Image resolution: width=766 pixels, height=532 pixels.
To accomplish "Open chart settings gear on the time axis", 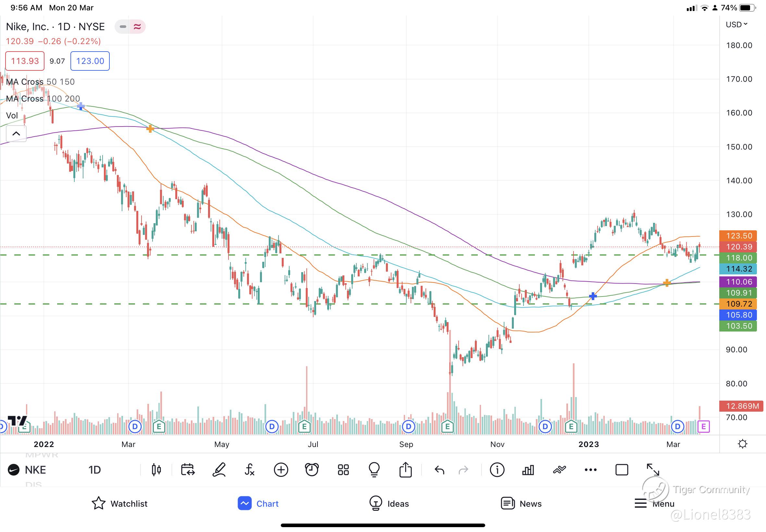I will [x=743, y=444].
